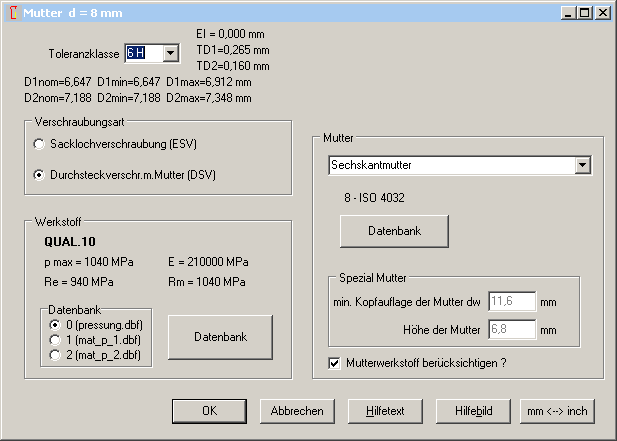The height and width of the screenshot is (441, 617).
Task: Select Sacklochverschraubung (ESV) radio option
Action: point(39,144)
